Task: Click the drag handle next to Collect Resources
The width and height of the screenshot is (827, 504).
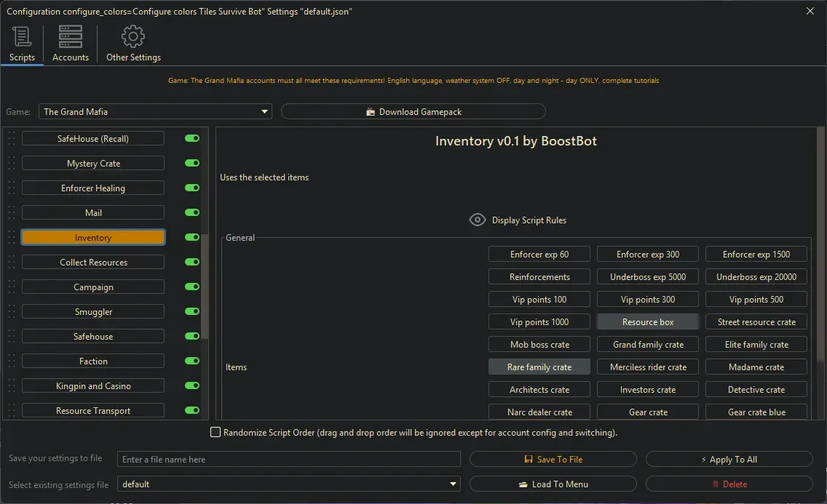Action: (x=12, y=263)
